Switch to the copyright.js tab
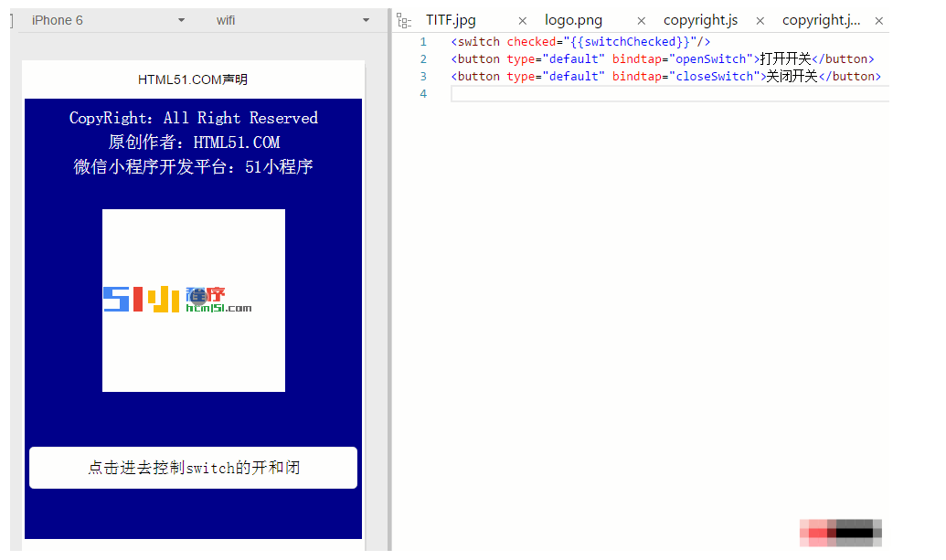The image size is (946, 560). [x=700, y=20]
